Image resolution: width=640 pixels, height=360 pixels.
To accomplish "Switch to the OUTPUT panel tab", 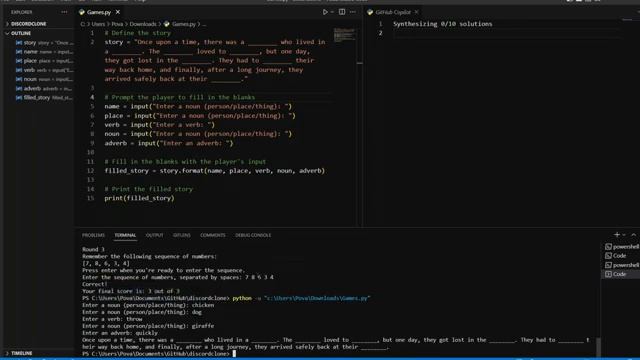I will (154, 236).
